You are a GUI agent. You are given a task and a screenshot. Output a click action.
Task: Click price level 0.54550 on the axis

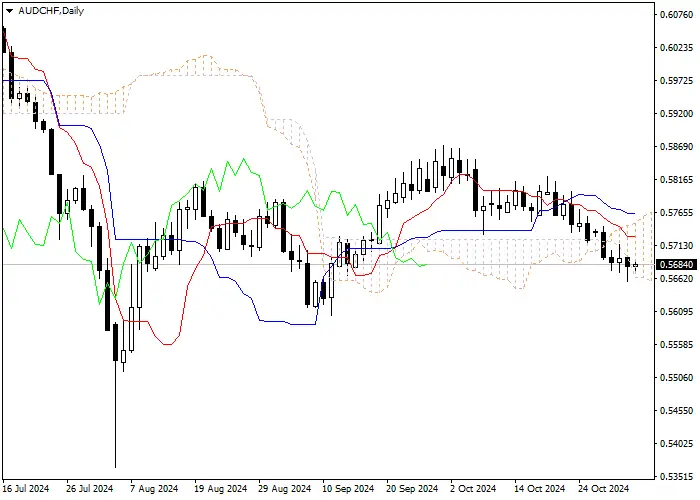pyautogui.click(x=677, y=411)
